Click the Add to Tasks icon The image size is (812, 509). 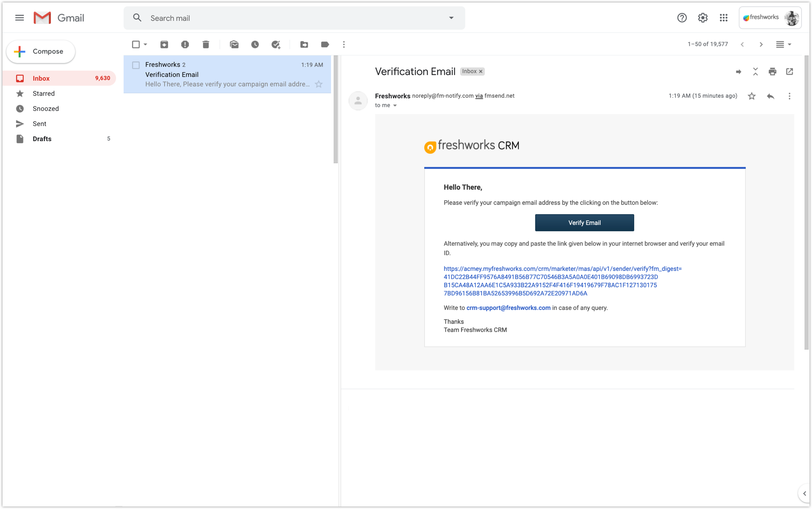point(276,45)
